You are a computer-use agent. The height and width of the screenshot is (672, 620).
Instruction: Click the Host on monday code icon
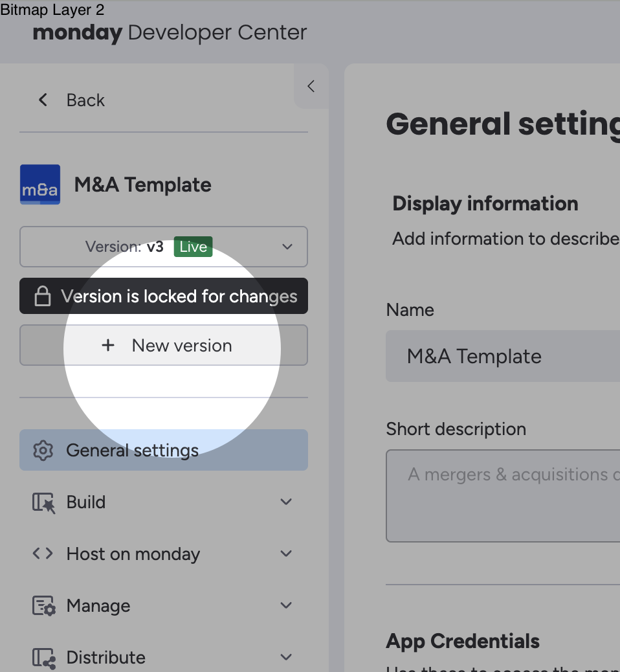coord(43,554)
